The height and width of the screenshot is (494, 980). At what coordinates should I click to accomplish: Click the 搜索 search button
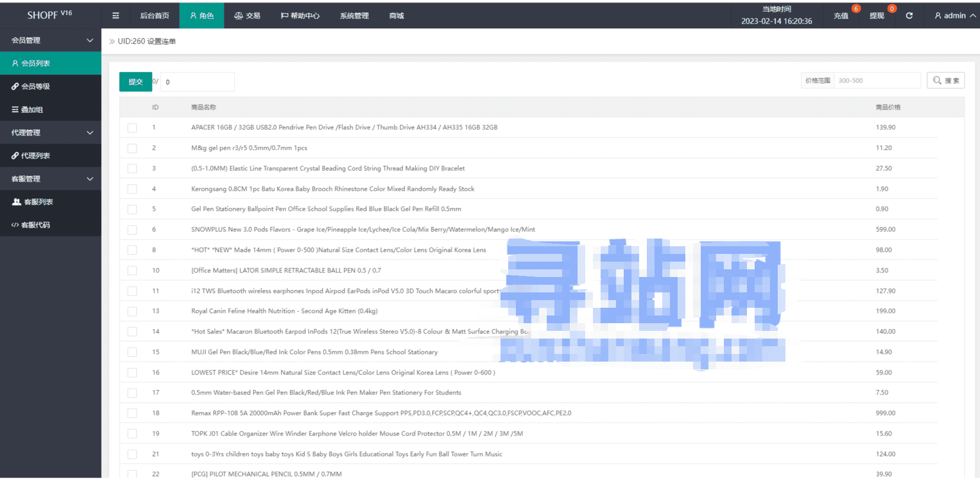946,81
